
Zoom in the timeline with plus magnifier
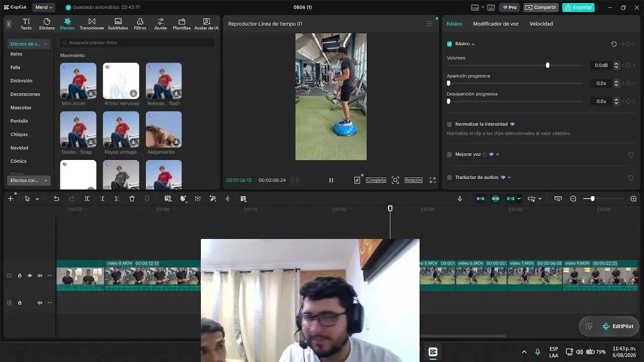633,199
